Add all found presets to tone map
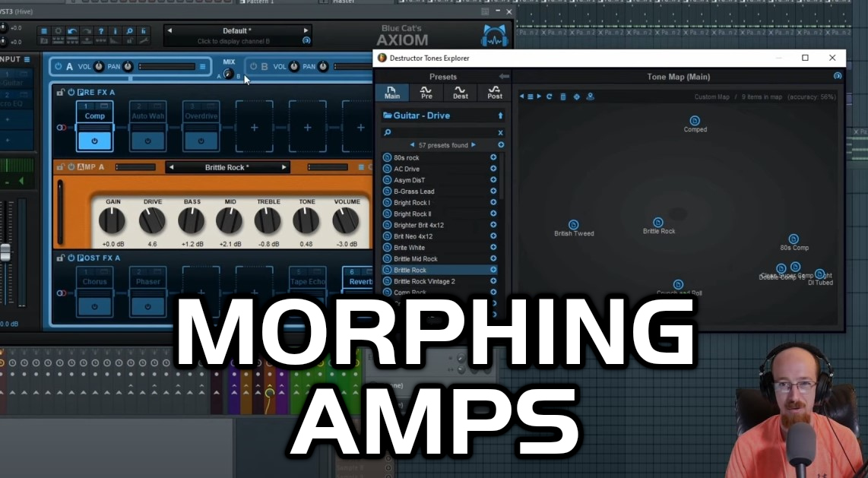868x478 pixels. [501, 145]
